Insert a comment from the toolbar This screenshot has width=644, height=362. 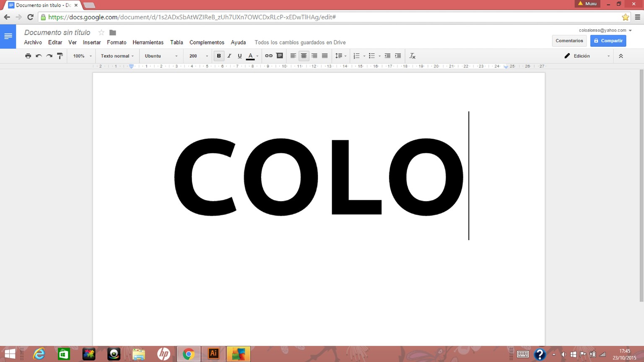pos(280,56)
